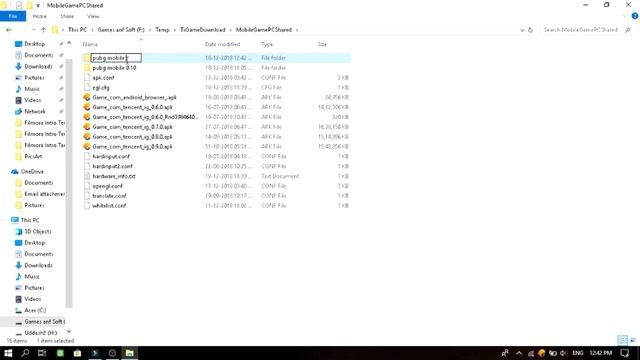The width and height of the screenshot is (640, 360).
Task: Click the folder rename text field
Action: point(116,58)
